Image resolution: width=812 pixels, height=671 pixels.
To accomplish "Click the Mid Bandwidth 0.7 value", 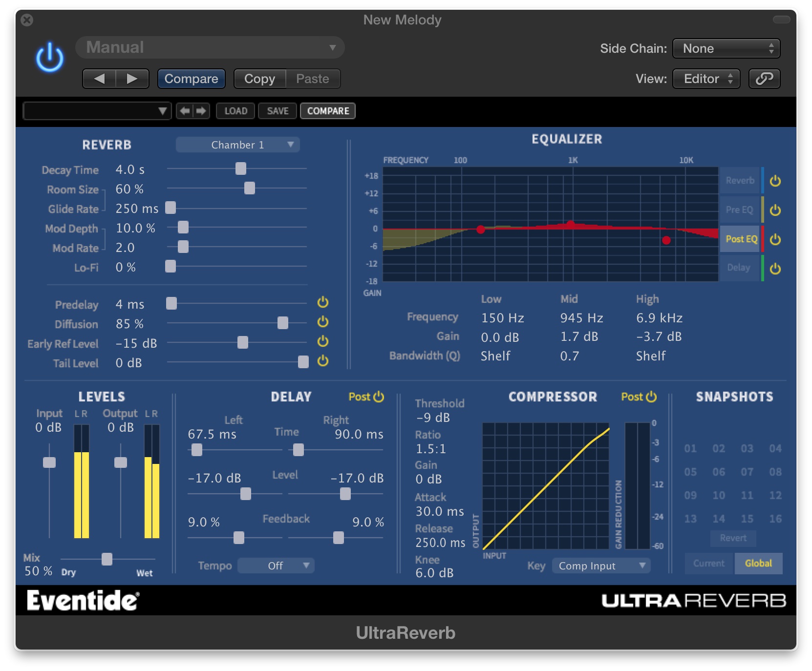I will pos(569,356).
